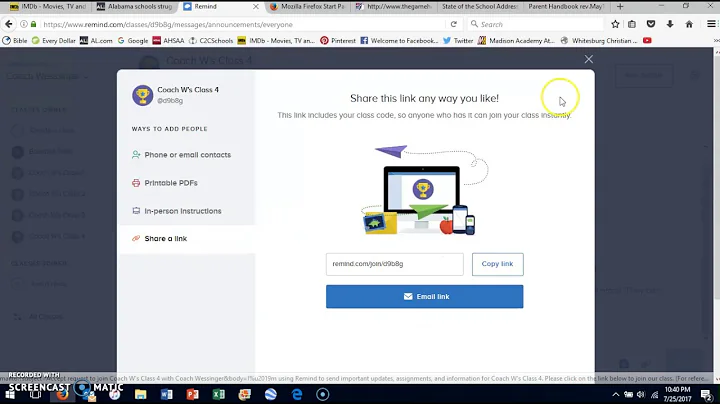Switch to State of the School Address tab
The image size is (720, 404).
(x=479, y=6)
